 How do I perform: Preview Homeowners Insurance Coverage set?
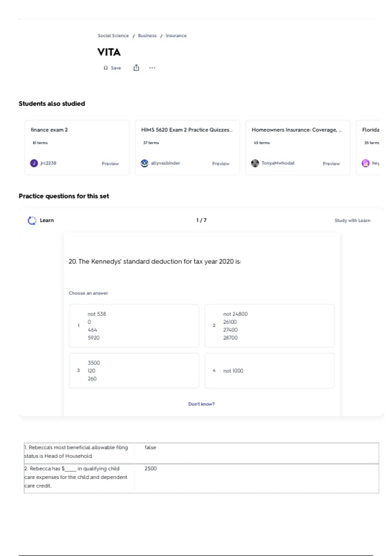(x=331, y=164)
